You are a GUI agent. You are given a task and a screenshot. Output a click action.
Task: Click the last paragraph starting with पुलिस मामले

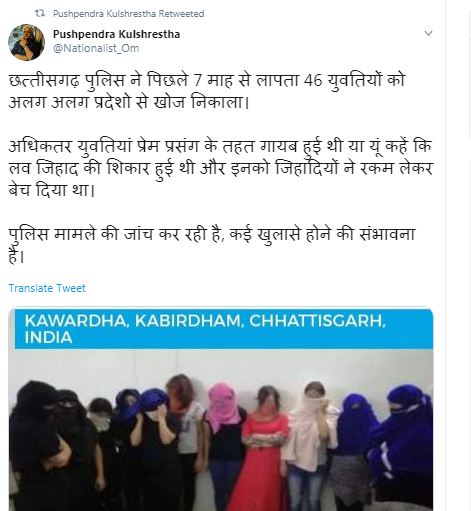click(x=212, y=245)
